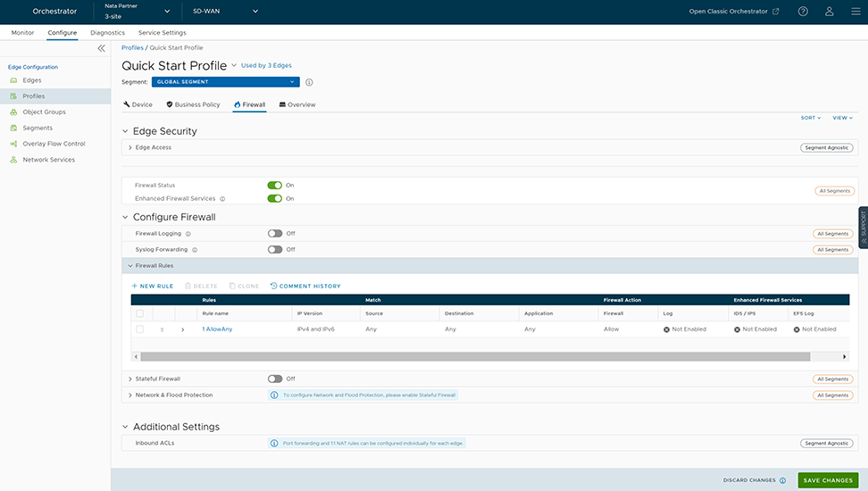The image size is (868, 491).
Task: Select the AllowAny rule checkbox
Action: (x=139, y=329)
